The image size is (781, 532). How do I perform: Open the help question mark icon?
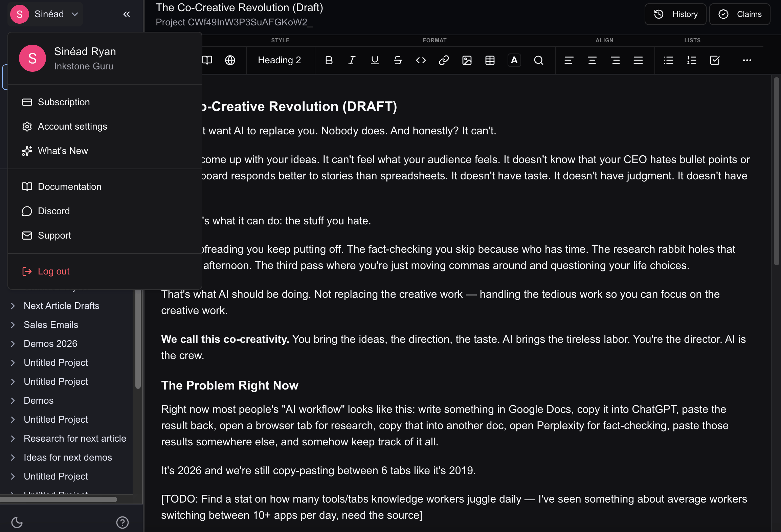122,522
